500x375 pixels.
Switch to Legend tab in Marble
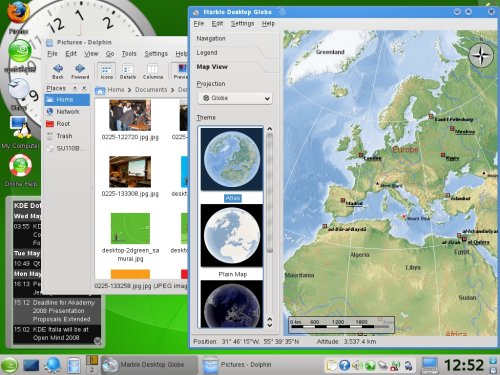[207, 53]
